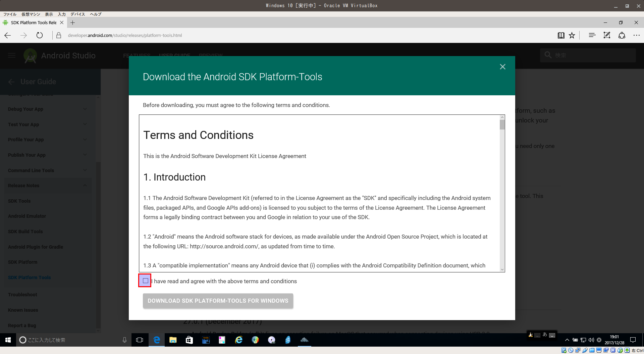Click the volume speaker tray icon
This screenshot has width=644, height=354.
(591, 340)
